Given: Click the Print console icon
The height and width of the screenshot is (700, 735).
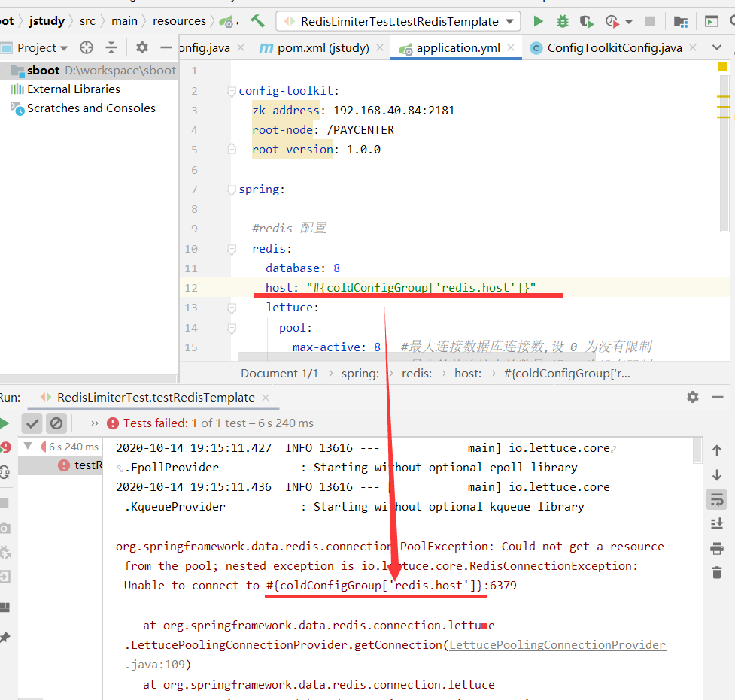Looking at the screenshot, I should [x=717, y=548].
